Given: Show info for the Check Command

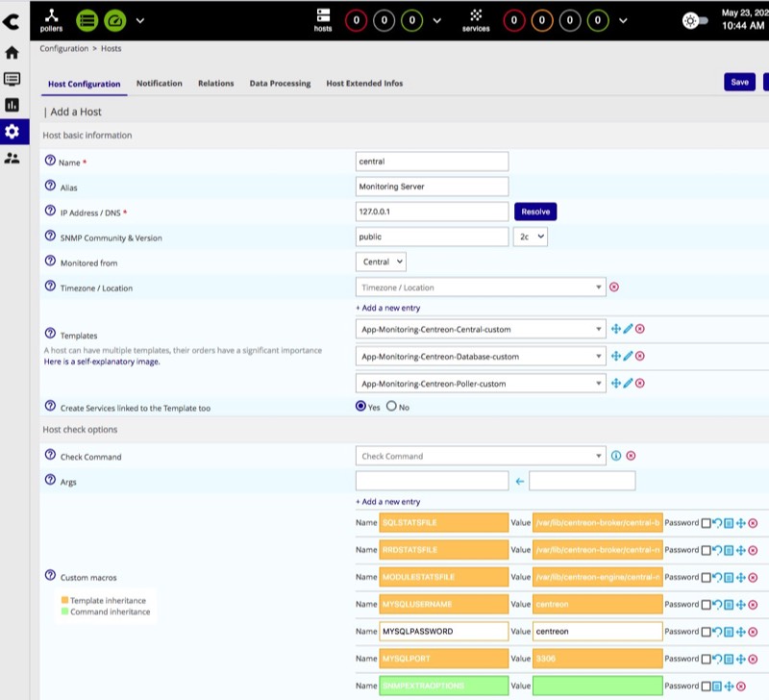Looking at the screenshot, I should tap(616, 456).
